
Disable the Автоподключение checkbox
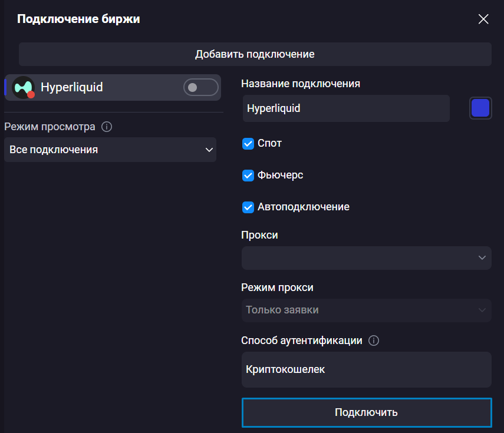coord(248,207)
